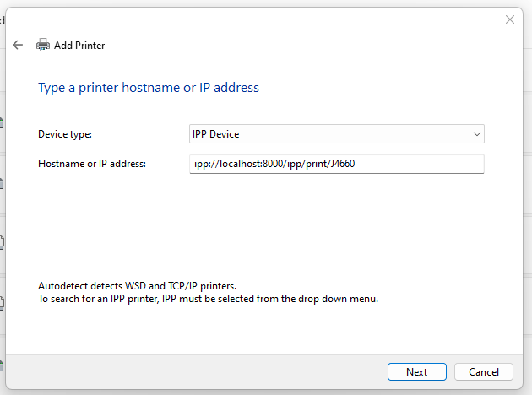Click the Device type label
The height and width of the screenshot is (395, 532).
point(65,134)
